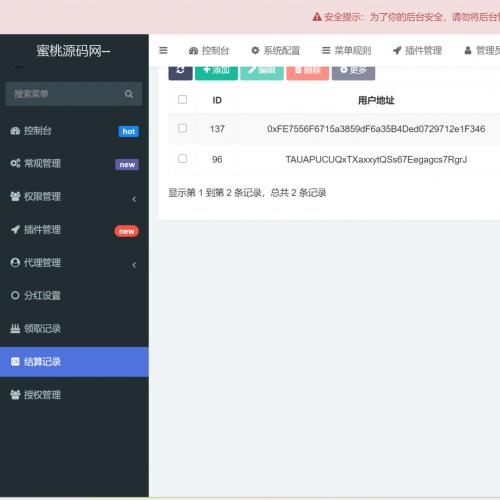Screen dimensions: 500x500
Task: Open 授权管理 in the sidebar
Action: (74, 395)
